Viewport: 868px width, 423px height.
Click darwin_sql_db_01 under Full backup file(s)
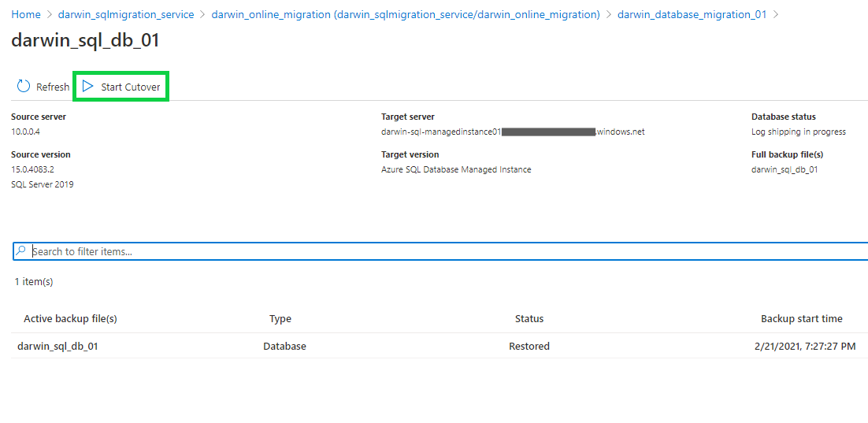[785, 170]
